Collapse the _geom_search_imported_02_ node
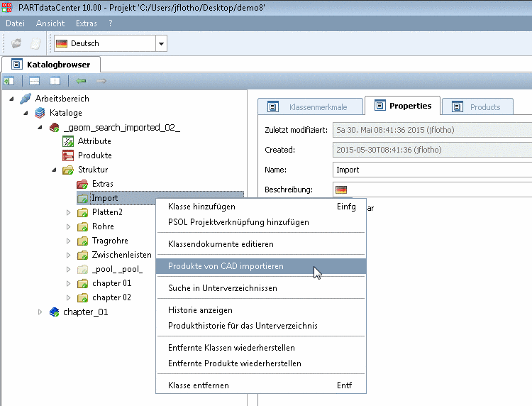532x406 pixels. coord(40,127)
